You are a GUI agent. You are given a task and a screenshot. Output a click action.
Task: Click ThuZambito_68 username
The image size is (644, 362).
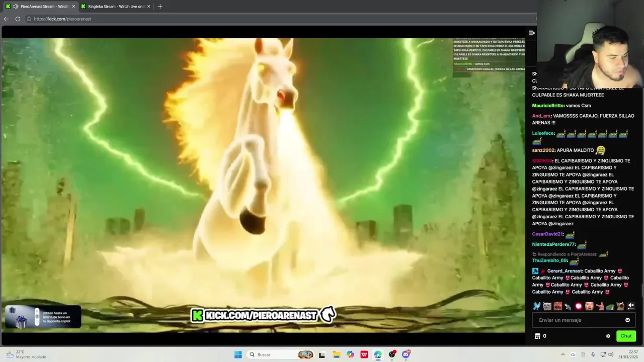pyautogui.click(x=549, y=260)
